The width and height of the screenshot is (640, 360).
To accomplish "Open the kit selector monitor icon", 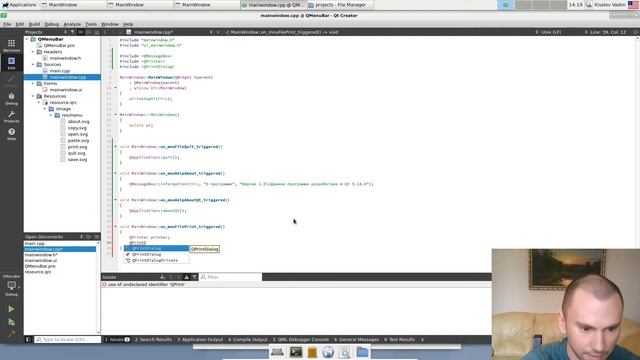I will (x=11, y=287).
